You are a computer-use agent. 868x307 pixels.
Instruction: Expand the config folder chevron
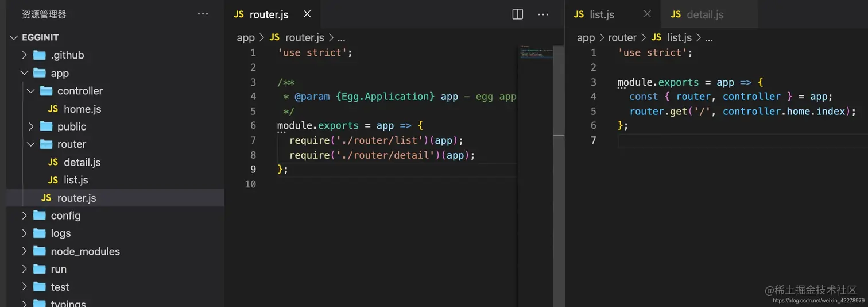[24, 216]
